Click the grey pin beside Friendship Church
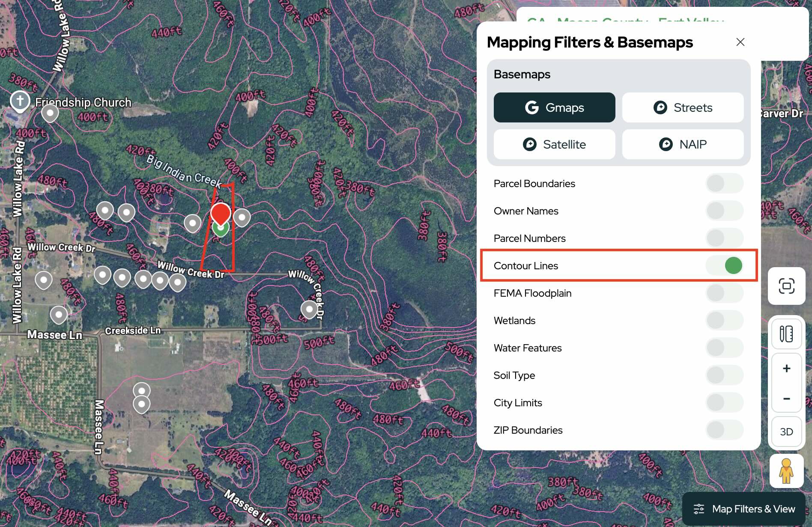Image resolution: width=812 pixels, height=527 pixels. pos(50,113)
